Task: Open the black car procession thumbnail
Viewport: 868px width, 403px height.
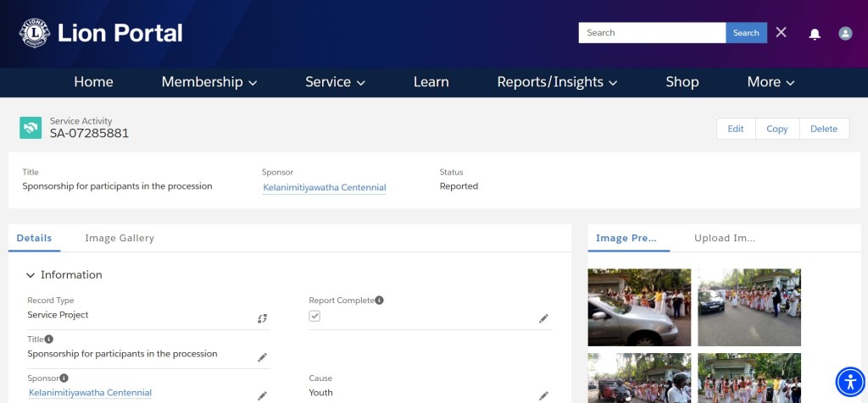Action: tap(749, 307)
